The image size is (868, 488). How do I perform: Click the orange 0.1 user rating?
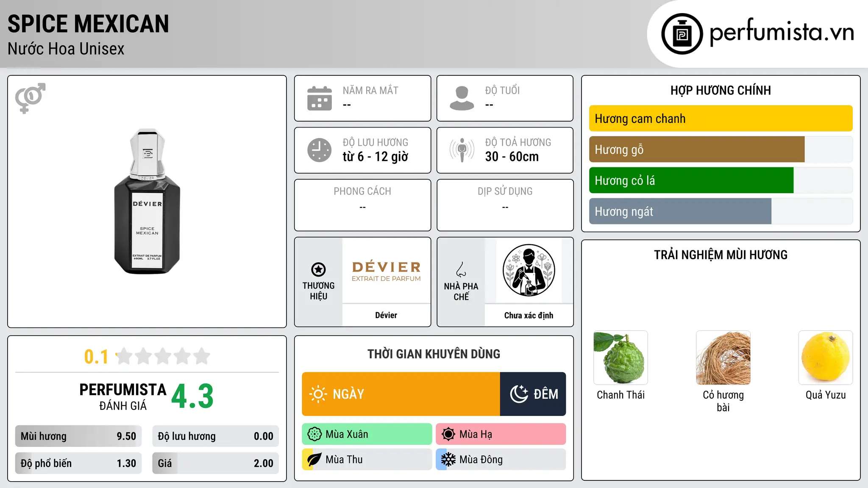click(x=96, y=357)
